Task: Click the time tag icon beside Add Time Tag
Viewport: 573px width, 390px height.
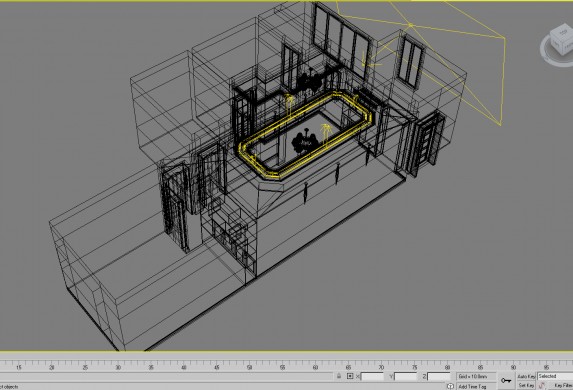Action: pyautogui.click(x=450, y=386)
